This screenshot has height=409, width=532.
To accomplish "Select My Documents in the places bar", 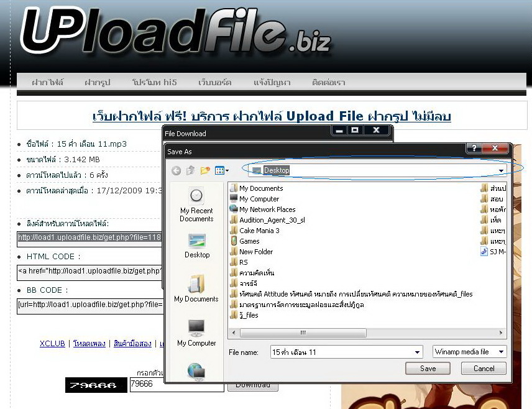I will pyautogui.click(x=196, y=288).
